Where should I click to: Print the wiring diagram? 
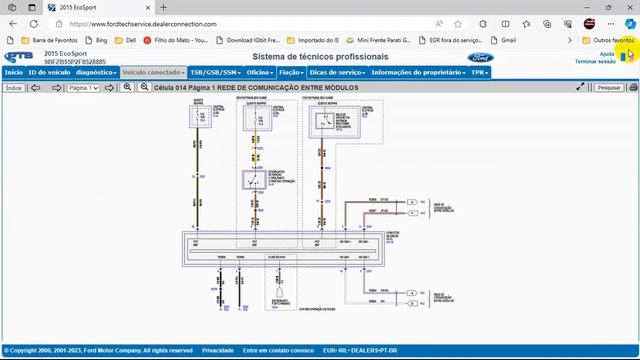pos(633,87)
